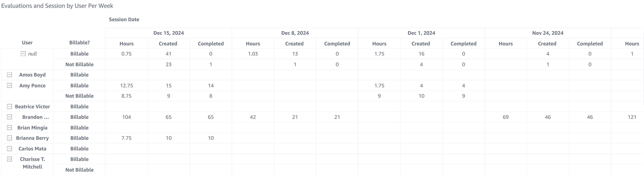
Task: Collapse the Charisse T. Mitchell row
Action: point(10,159)
